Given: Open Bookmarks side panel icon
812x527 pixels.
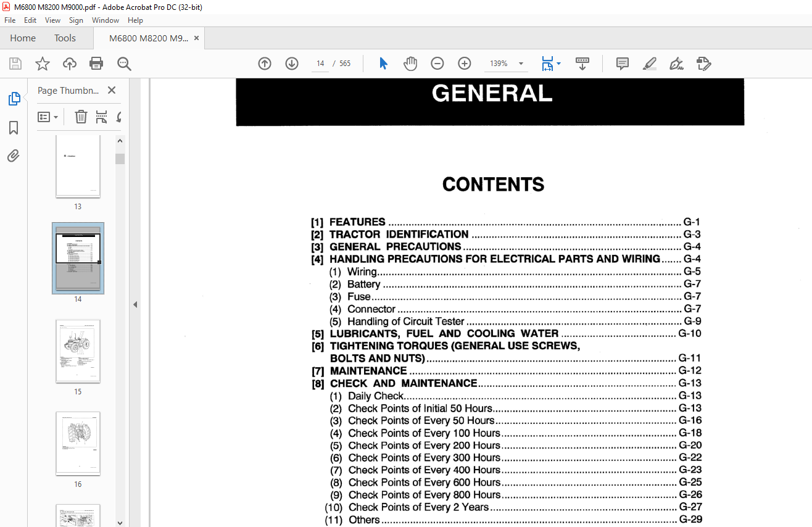Looking at the screenshot, I should (14, 128).
